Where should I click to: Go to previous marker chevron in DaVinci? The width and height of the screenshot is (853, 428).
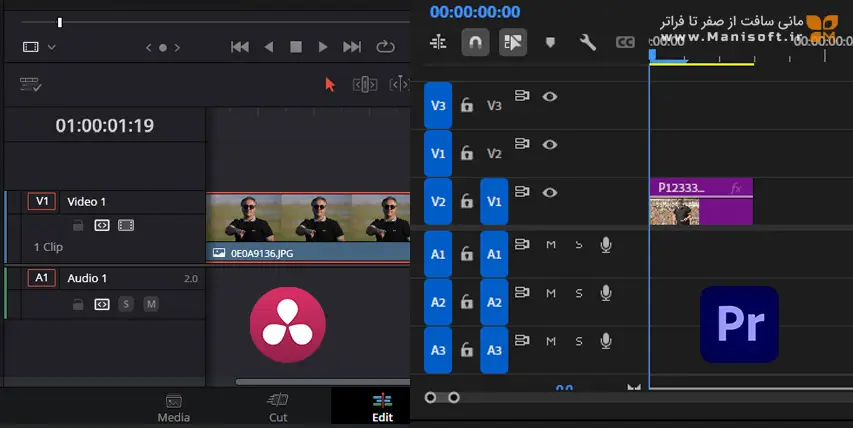pos(149,48)
